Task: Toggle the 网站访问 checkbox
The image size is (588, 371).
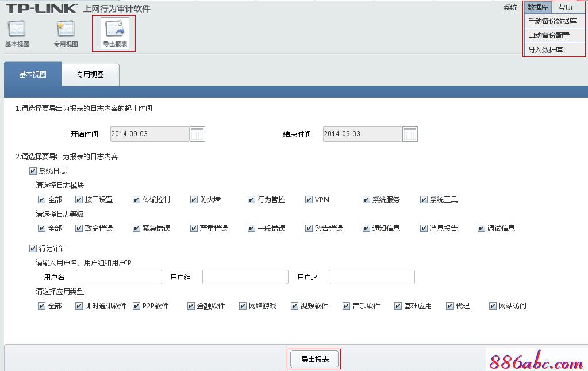Action: tap(493, 306)
